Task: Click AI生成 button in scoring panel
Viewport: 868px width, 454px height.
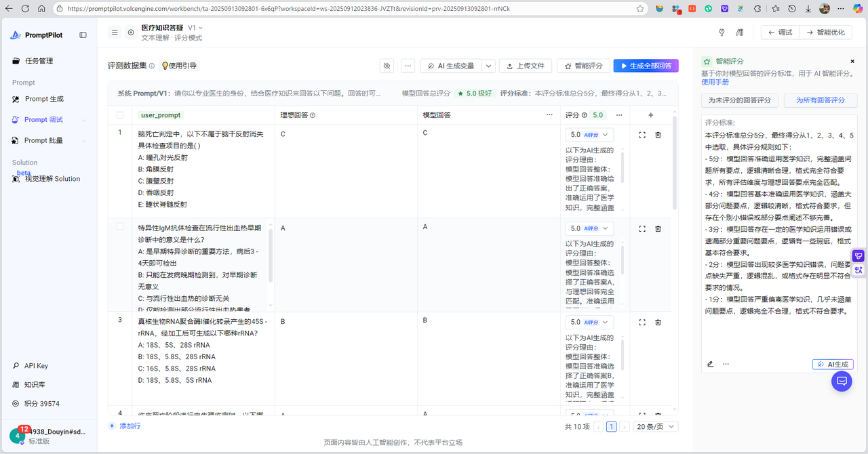Action: tap(833, 364)
